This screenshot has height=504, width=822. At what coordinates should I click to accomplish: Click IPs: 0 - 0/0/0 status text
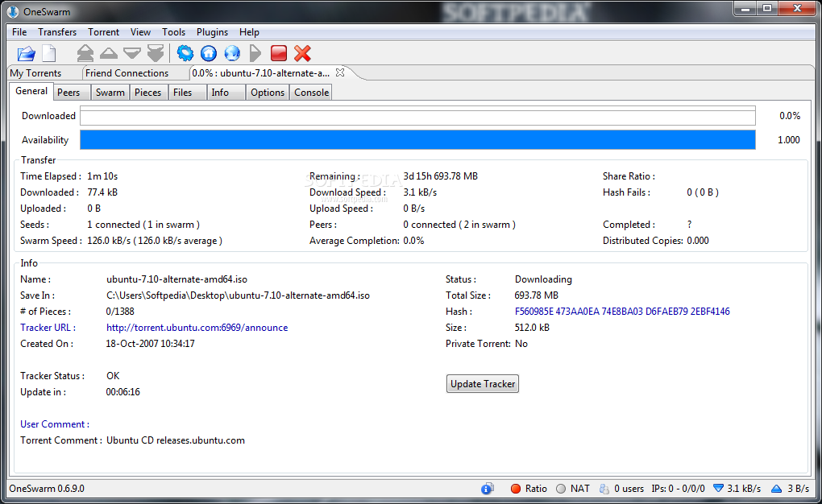[679, 488]
